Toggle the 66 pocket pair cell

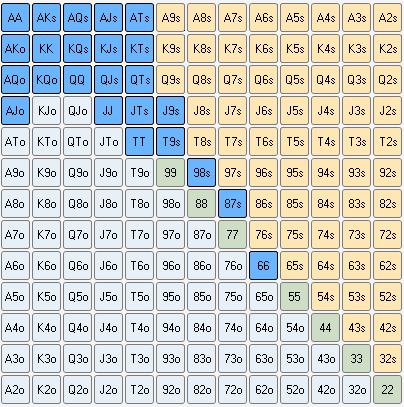point(263,266)
